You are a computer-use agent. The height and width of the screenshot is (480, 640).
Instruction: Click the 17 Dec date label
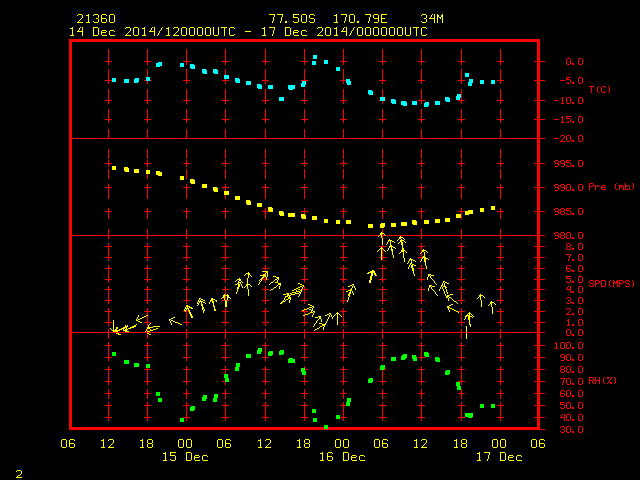click(x=499, y=457)
